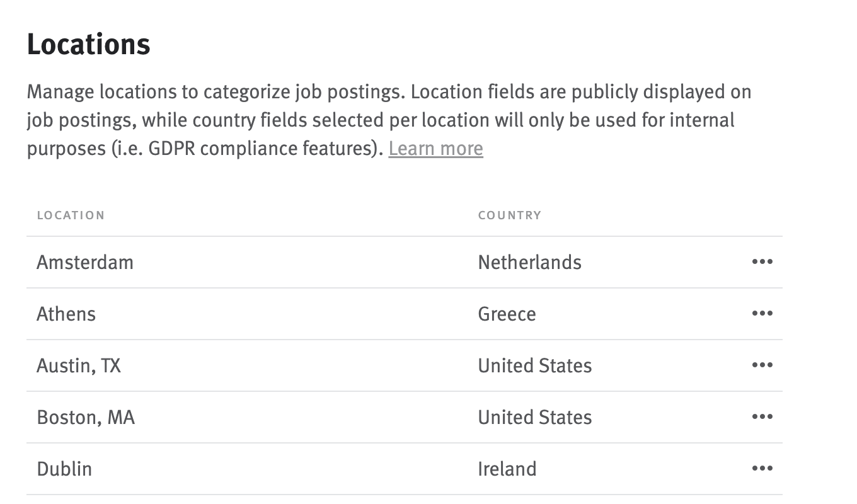Click the Learn more link
Image resolution: width=857 pixels, height=504 pixels.
435,148
